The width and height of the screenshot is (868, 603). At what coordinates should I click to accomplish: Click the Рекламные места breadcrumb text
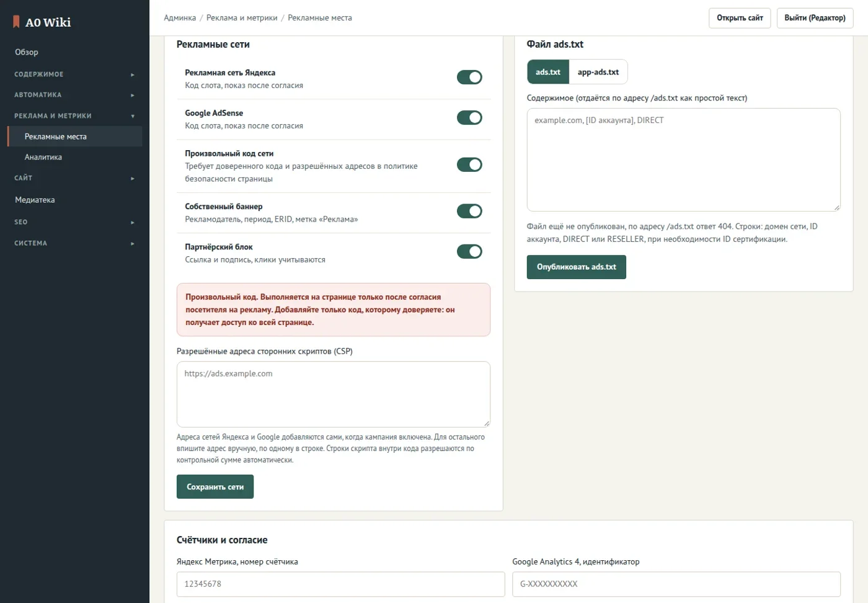click(x=320, y=18)
